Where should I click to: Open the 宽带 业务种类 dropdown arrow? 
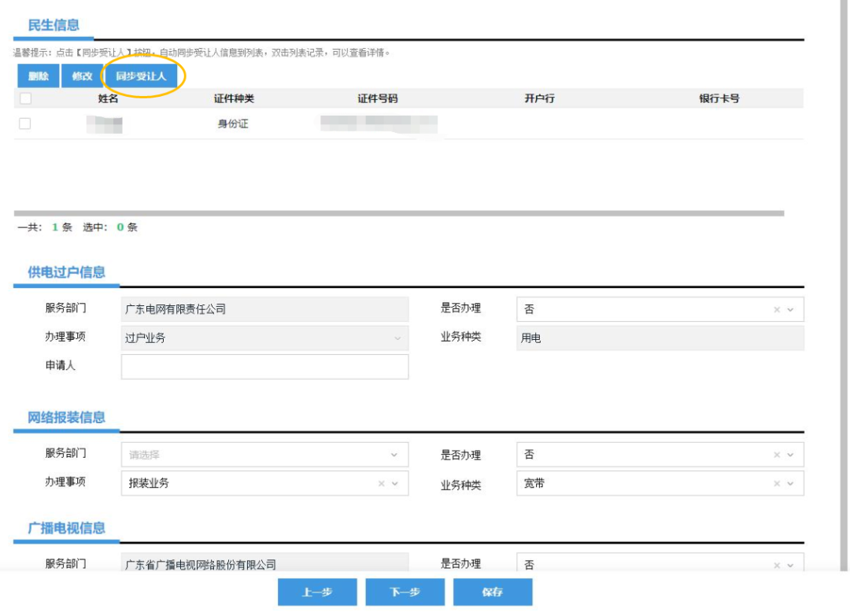pyautogui.click(x=790, y=484)
